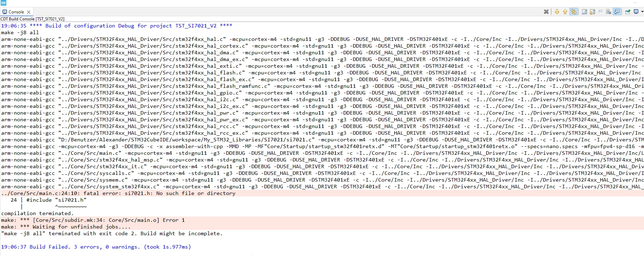Click the 'terminated with exit code 2' line
The width and height of the screenshot is (644, 256).
click(112, 233)
